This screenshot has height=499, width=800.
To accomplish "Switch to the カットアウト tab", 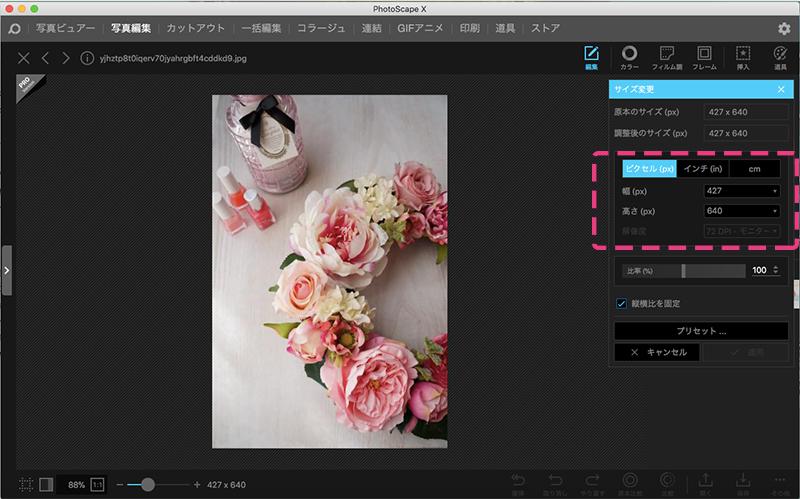I will pos(195,29).
